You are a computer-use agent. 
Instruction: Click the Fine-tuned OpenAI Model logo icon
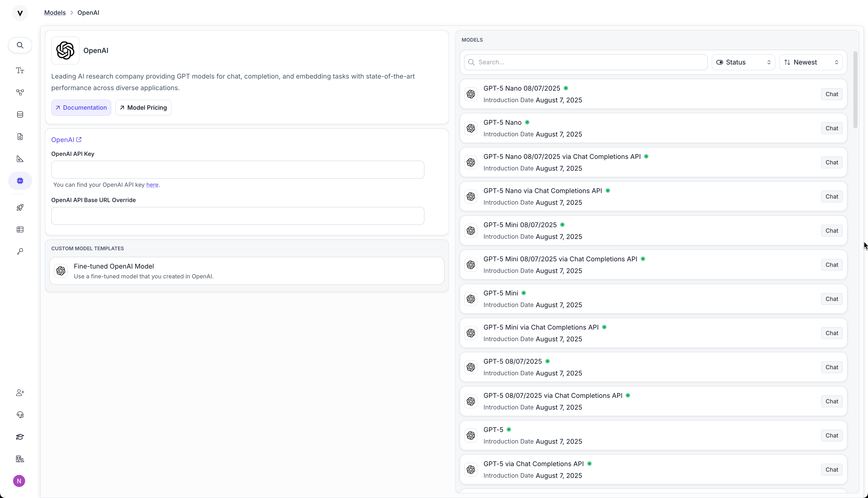tap(61, 271)
